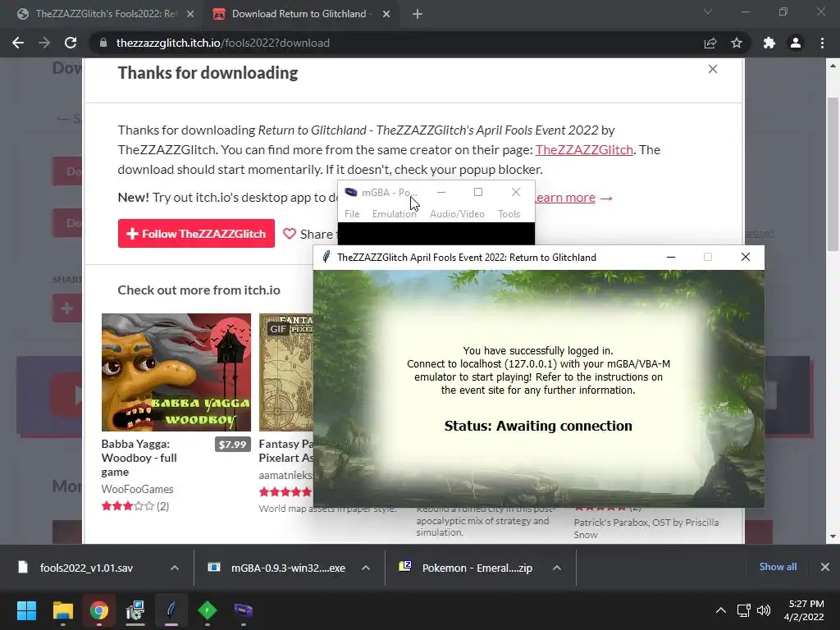Click Show all downloads
The height and width of the screenshot is (630, 840).
coord(778,567)
